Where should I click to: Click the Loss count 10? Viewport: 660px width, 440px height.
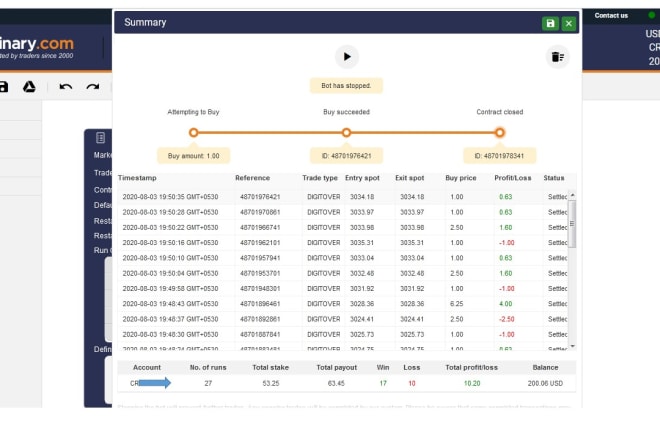click(412, 384)
